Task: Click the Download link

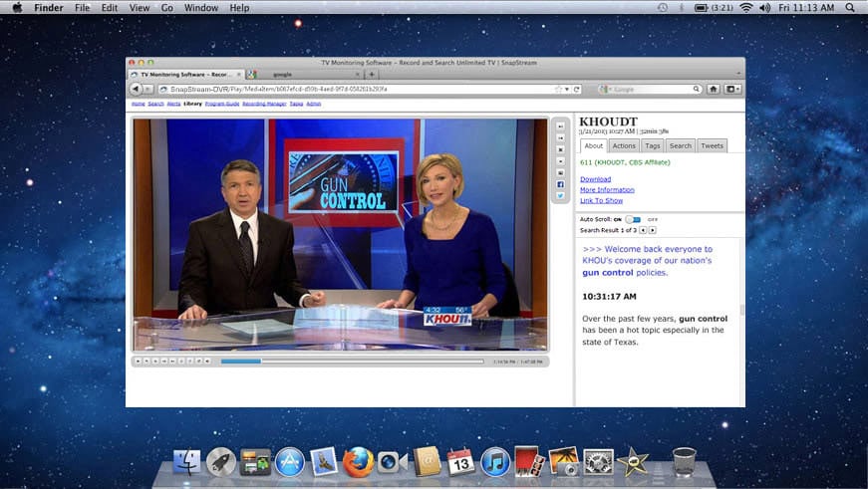Action: [595, 179]
